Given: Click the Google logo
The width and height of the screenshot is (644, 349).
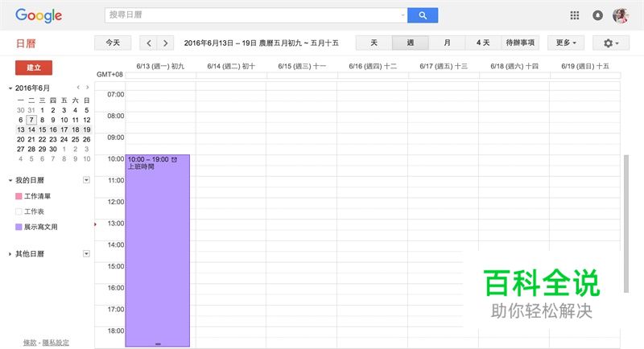Looking at the screenshot, I should (x=39, y=15).
